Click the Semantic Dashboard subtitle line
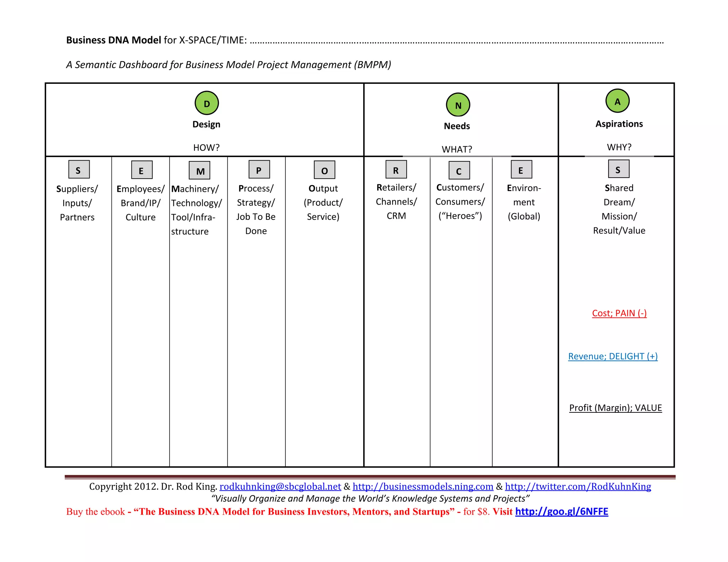Viewport: 728px width, 562px height. pos(229,65)
